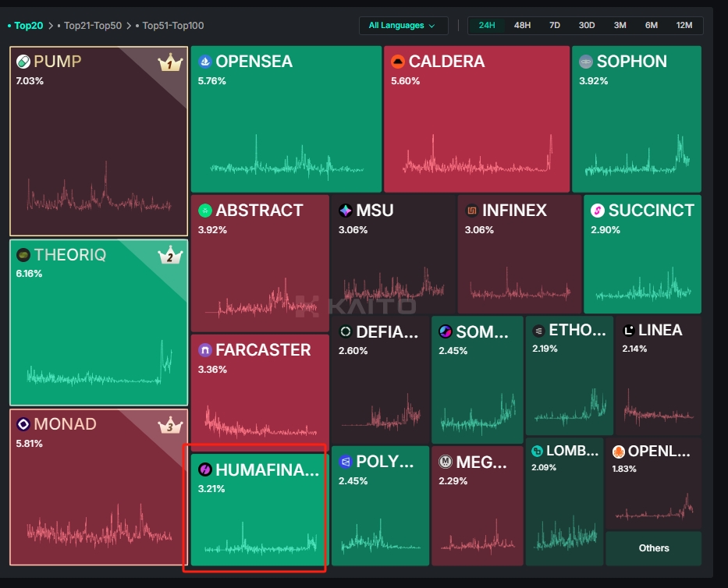Click the rank 3 crown badge
The width and height of the screenshot is (728, 588).
[x=170, y=425]
